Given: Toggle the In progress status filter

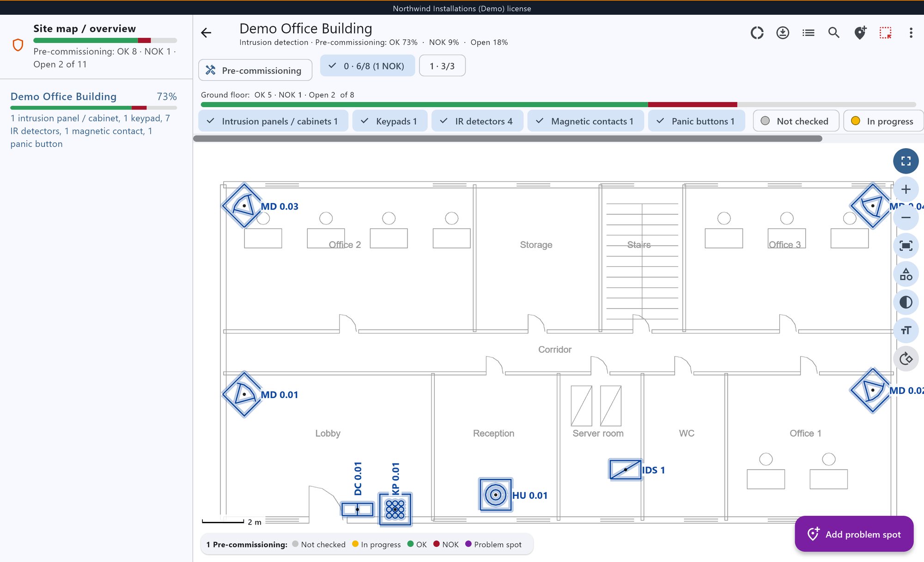Looking at the screenshot, I should 883,121.
